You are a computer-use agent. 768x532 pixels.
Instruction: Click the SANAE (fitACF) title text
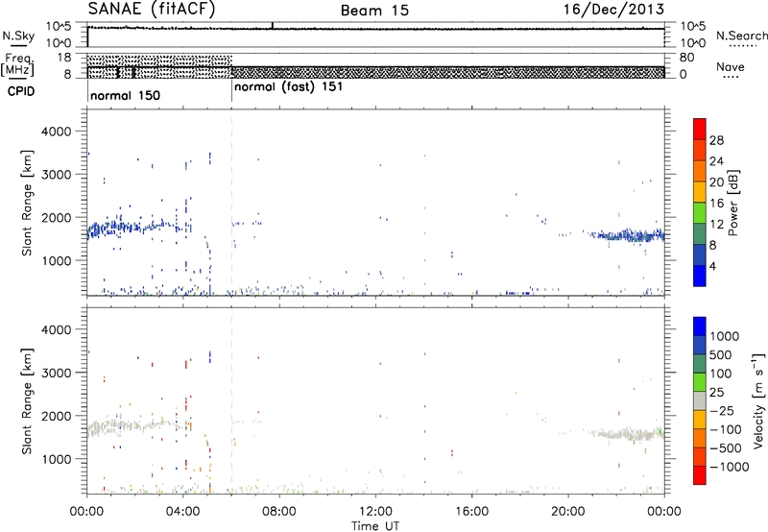(152, 10)
